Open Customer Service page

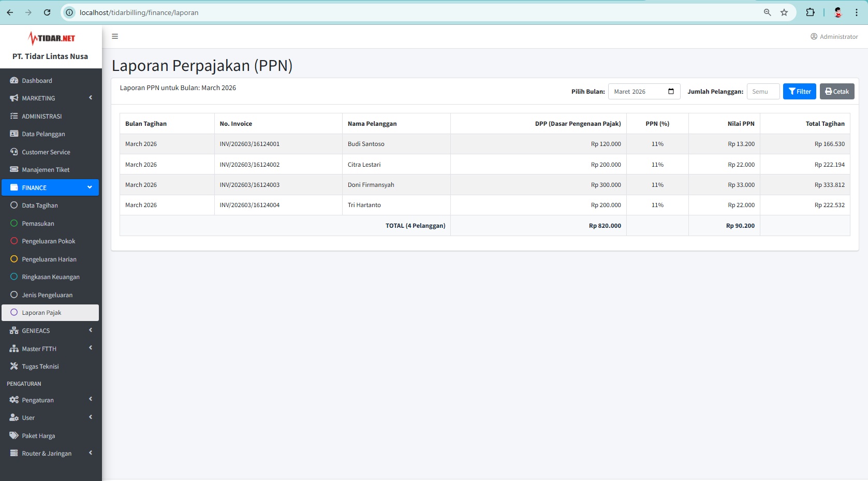pyautogui.click(x=50, y=152)
